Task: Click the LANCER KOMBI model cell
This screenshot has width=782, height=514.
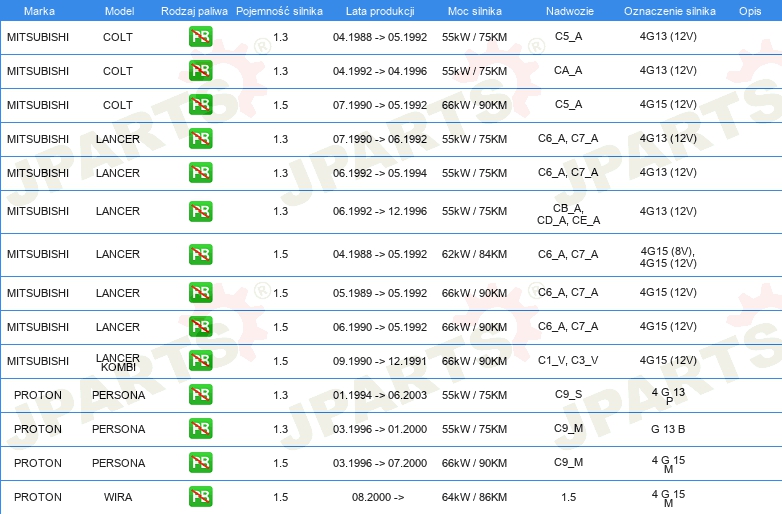Action: click(x=118, y=362)
